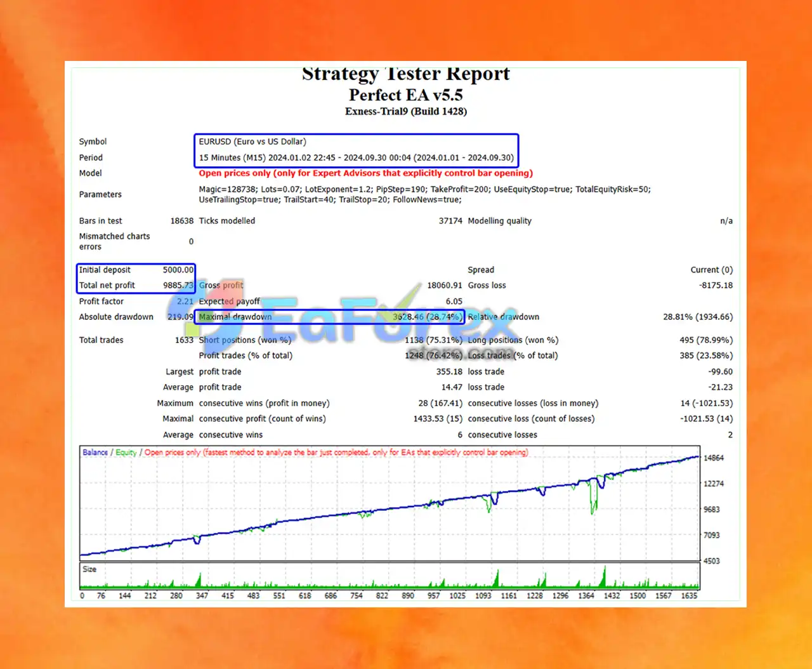The height and width of the screenshot is (669, 812).
Task: Click 'Exness-Trial9 (Build 1428)' text
Action: coord(406,112)
